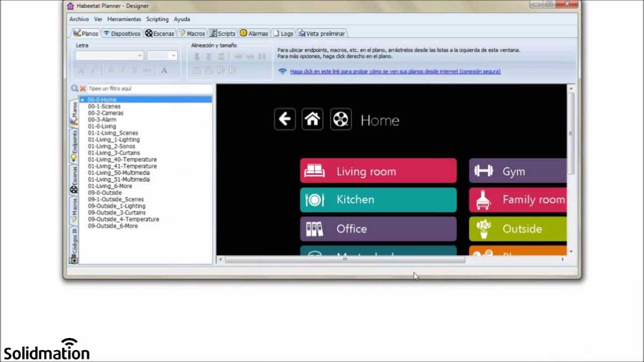Switch to the Scripts tab
644x362 pixels.
[222, 34]
